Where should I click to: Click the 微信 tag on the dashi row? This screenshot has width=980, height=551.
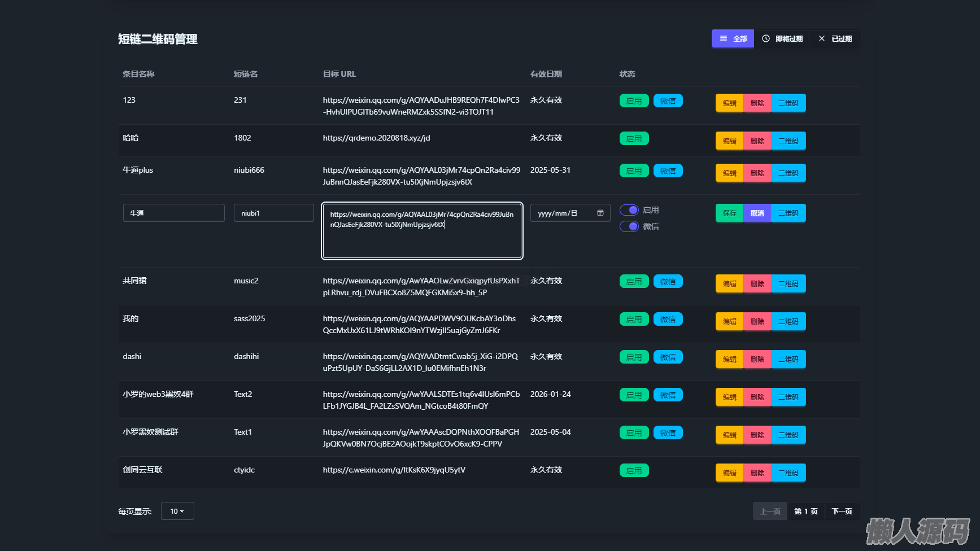pyautogui.click(x=668, y=357)
